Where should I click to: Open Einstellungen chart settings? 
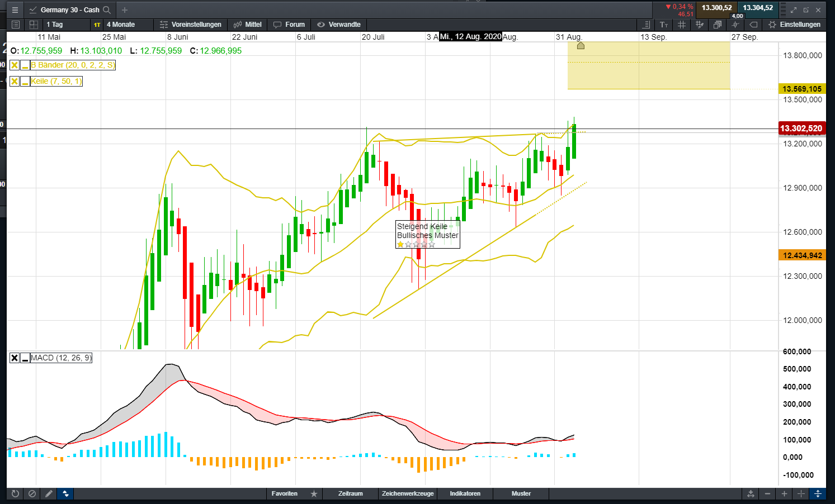pos(795,25)
